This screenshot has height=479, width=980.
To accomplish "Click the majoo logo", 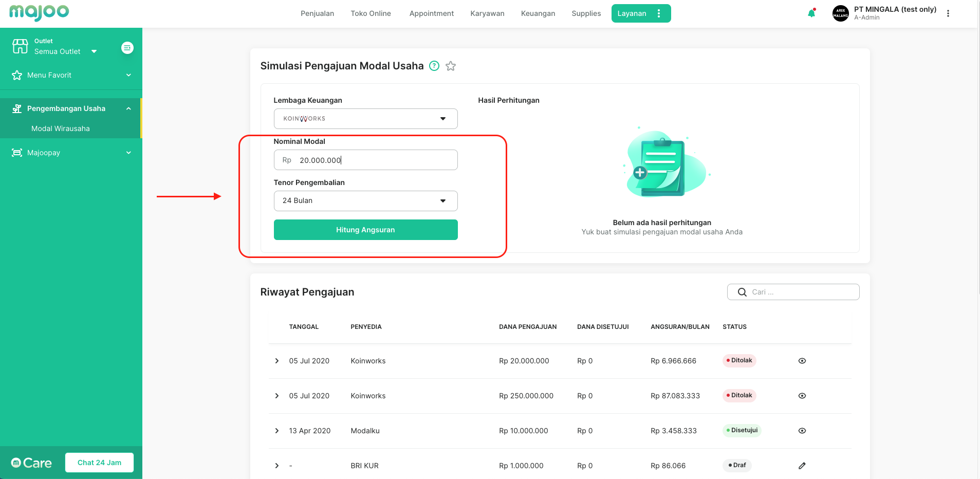I will 39,12.
